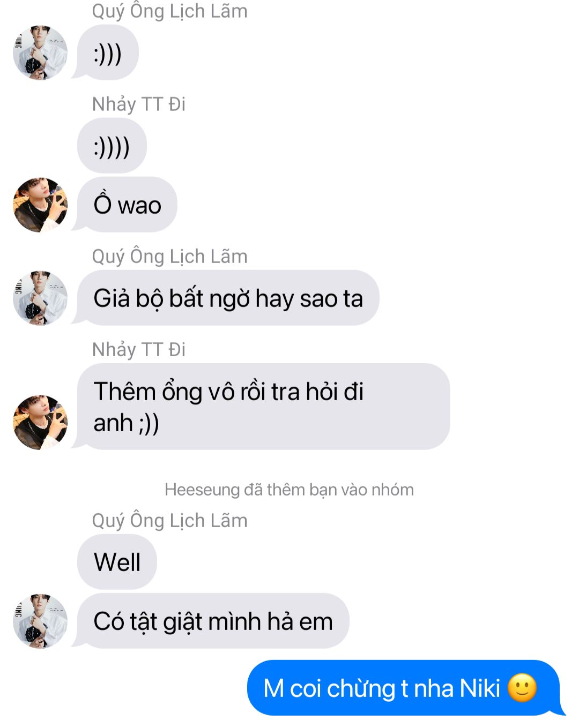Screen dimensions: 579x728
Task: Tap avatar next to 'Thêm ổng vô rồi' message
Action: pyautogui.click(x=40, y=422)
